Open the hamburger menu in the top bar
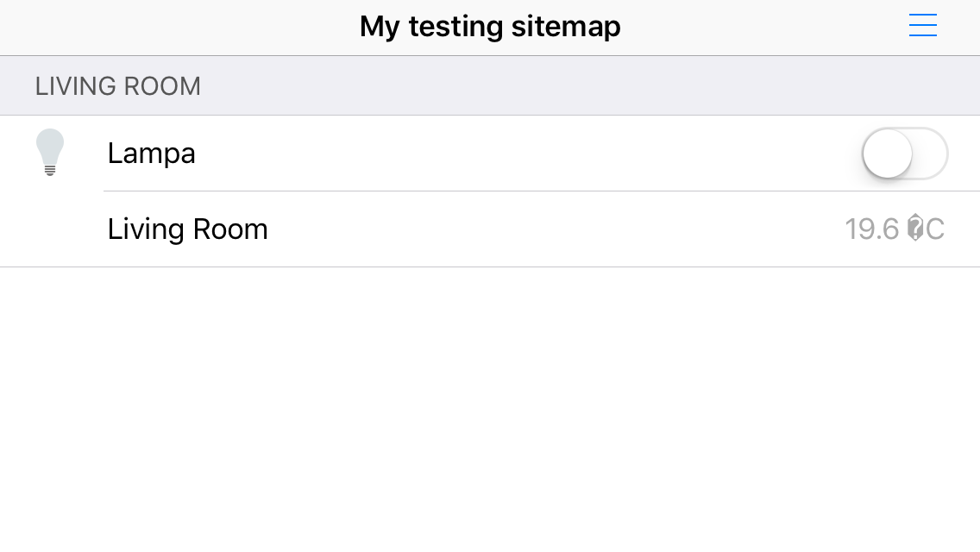Screen dimensions: 980x552 (922, 25)
